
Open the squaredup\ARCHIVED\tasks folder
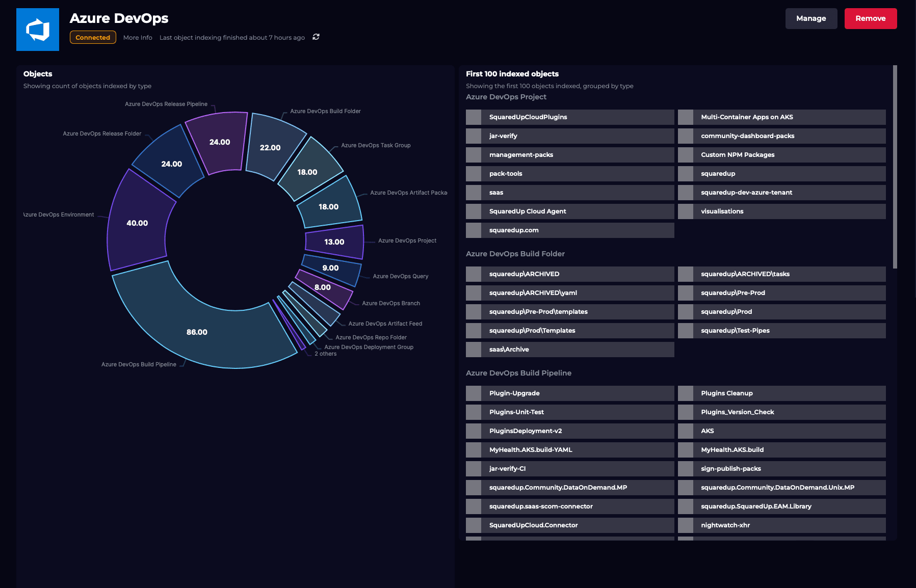click(782, 274)
